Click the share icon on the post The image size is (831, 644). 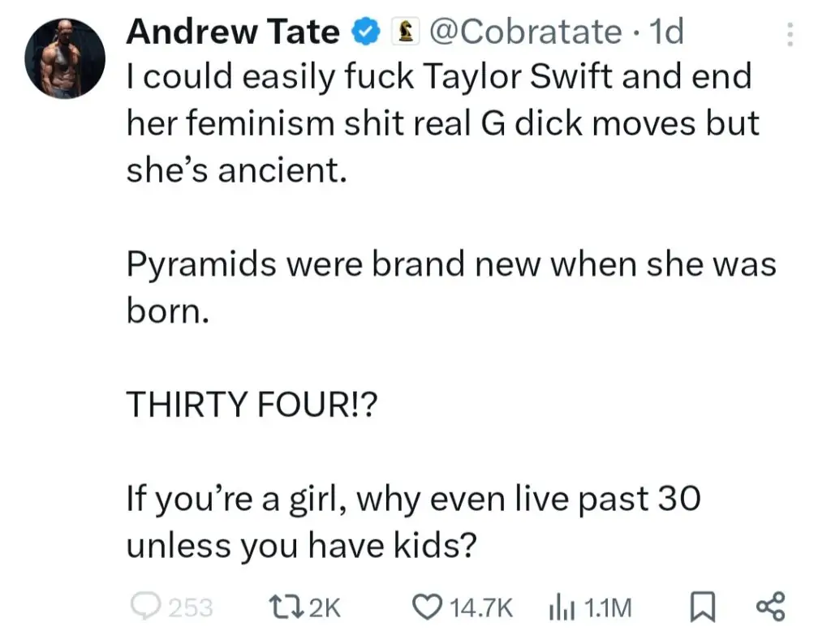tap(770, 606)
